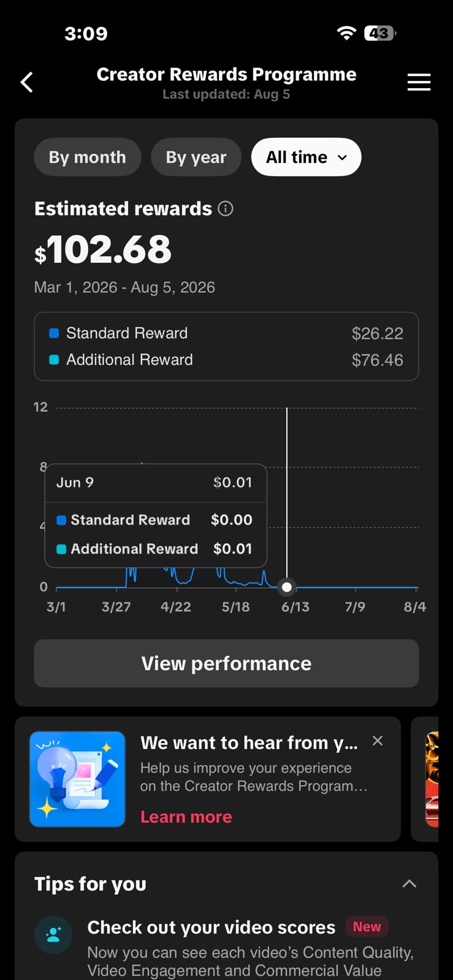453x980 pixels.
Task: Open the Learn more link
Action: click(186, 816)
